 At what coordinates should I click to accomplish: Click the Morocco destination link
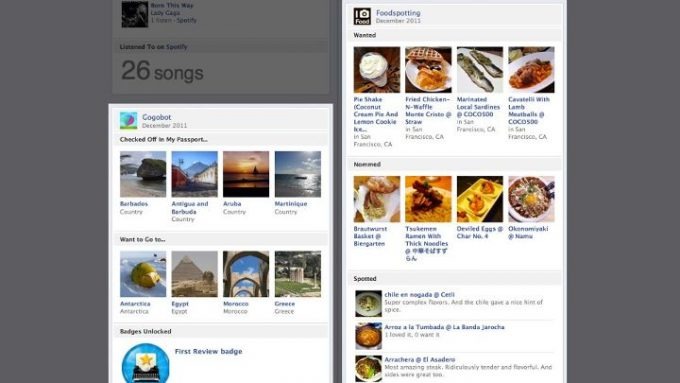[x=235, y=304]
